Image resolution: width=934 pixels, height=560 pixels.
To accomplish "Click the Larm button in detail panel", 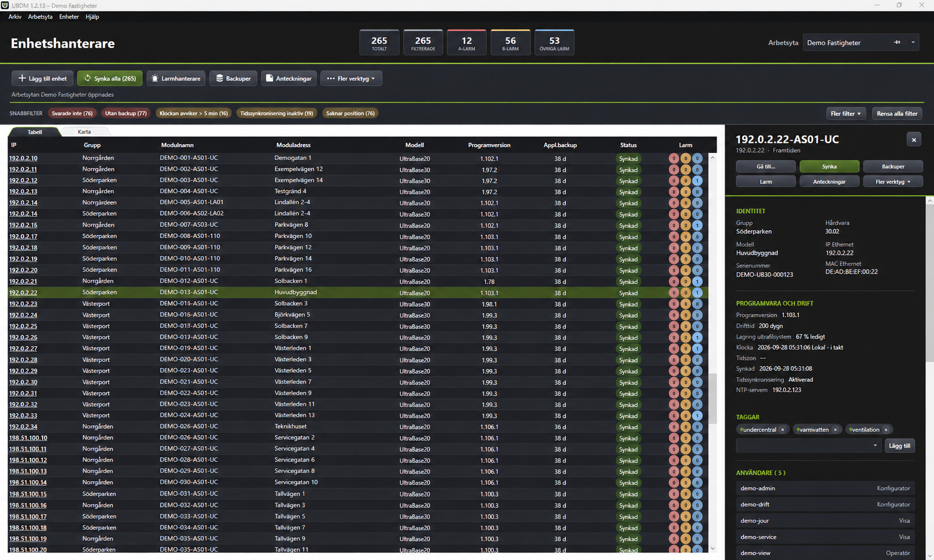I will [766, 182].
